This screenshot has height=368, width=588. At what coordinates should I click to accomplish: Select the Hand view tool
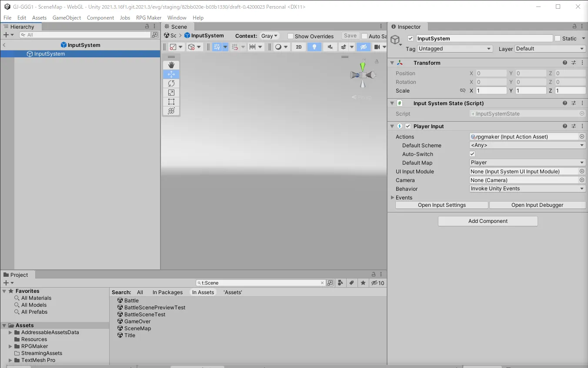click(x=171, y=65)
